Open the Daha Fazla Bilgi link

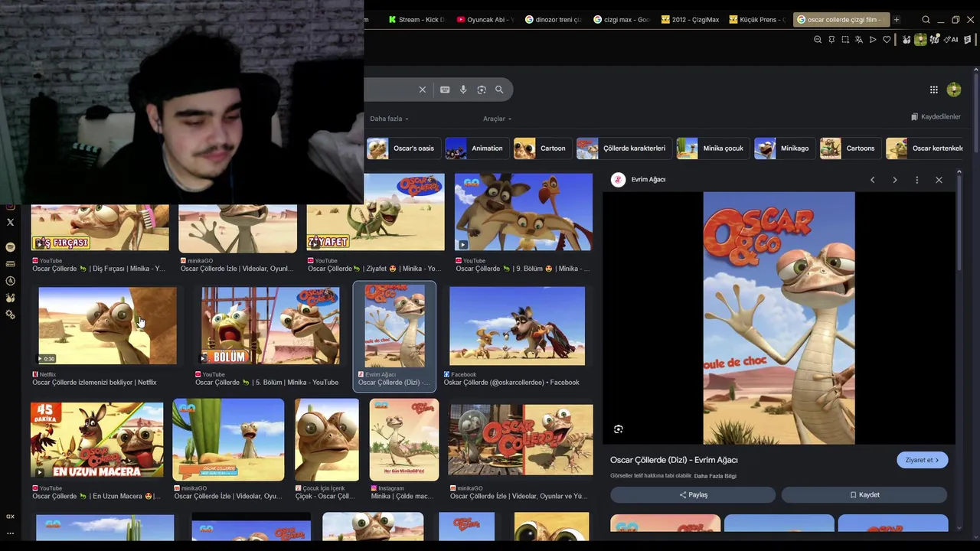coord(715,476)
